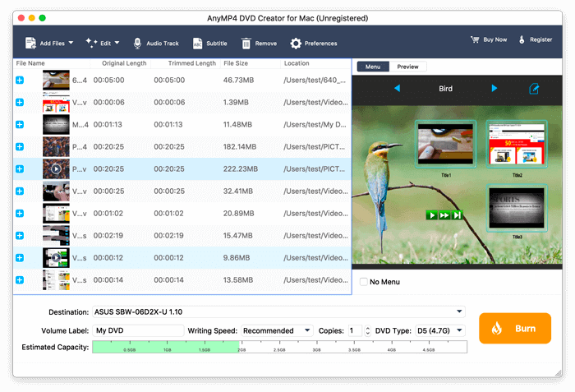
Task: Enable the No Menu checkbox
Action: (364, 282)
